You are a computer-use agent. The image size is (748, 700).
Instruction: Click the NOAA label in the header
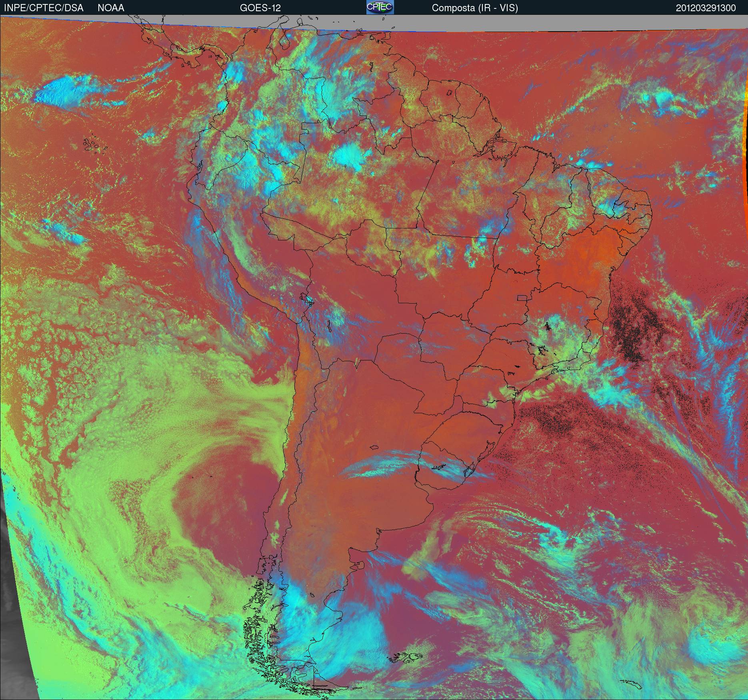111,8
